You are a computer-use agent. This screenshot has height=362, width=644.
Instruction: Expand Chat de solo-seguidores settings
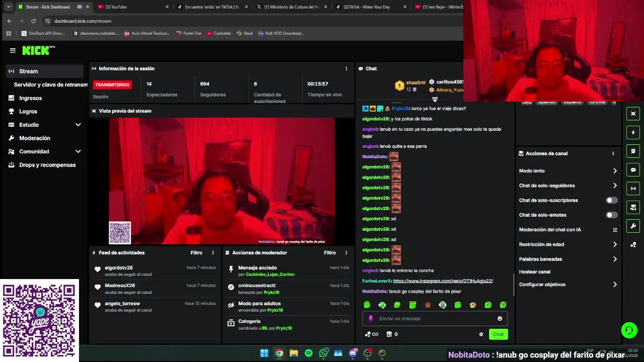click(615, 186)
